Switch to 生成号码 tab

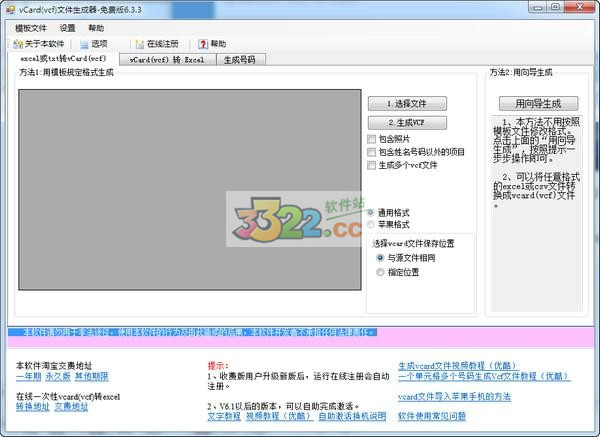[240, 60]
